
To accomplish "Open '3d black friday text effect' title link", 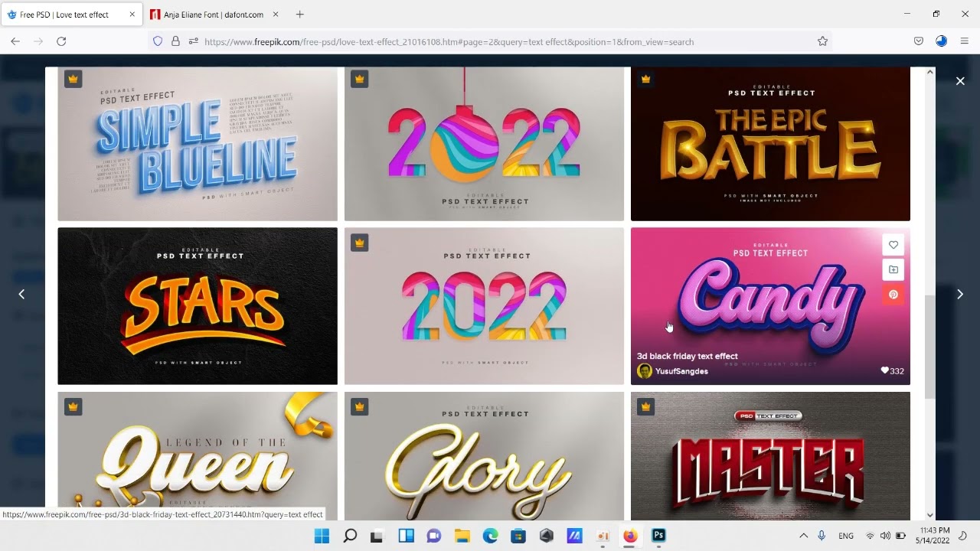I will click(688, 356).
